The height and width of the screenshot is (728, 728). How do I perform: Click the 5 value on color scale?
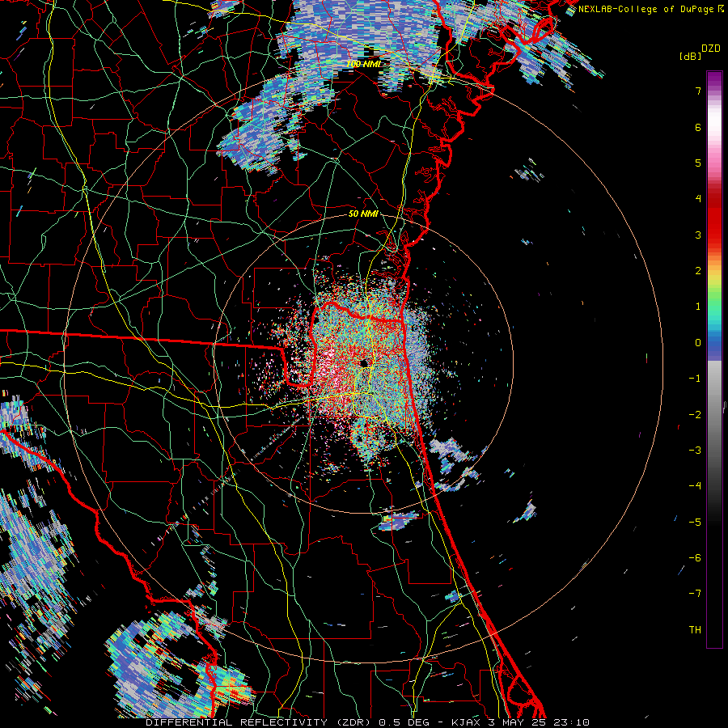coord(698,163)
